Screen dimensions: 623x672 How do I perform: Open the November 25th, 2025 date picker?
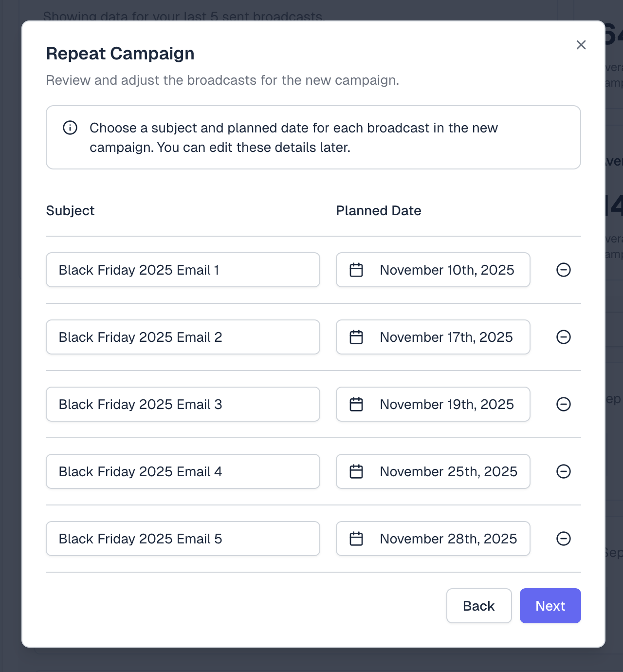point(433,471)
